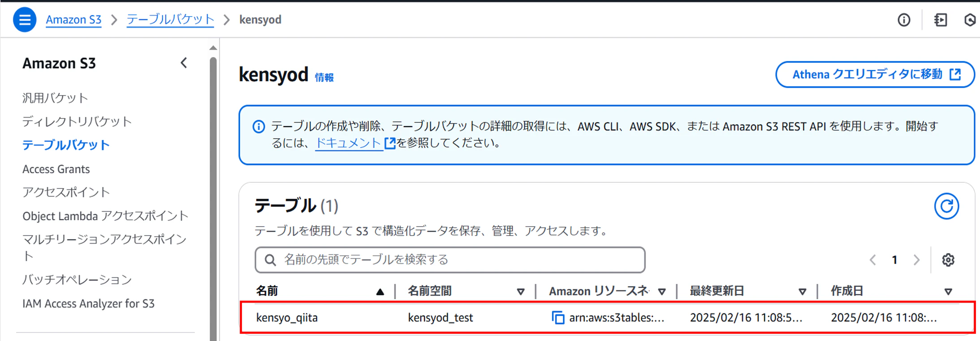Click the テーブルバケット breadcrumb link
980x341 pixels.
170,20
